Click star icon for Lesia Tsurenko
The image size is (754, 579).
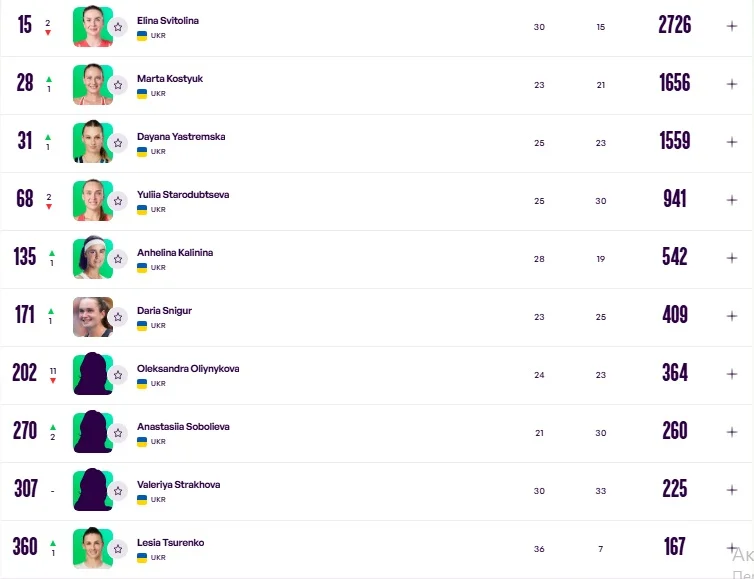118,549
